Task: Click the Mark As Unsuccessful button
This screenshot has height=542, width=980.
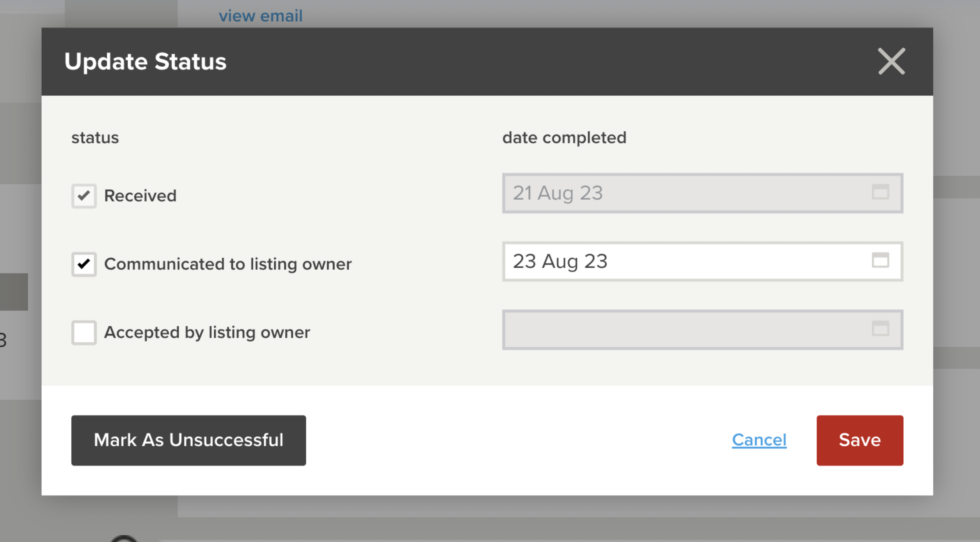Action: (188, 440)
